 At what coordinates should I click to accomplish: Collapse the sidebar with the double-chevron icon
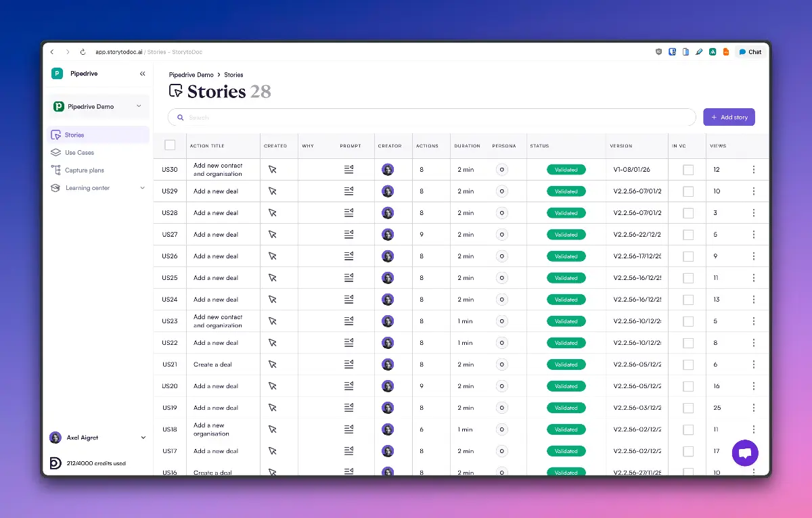[x=142, y=73]
